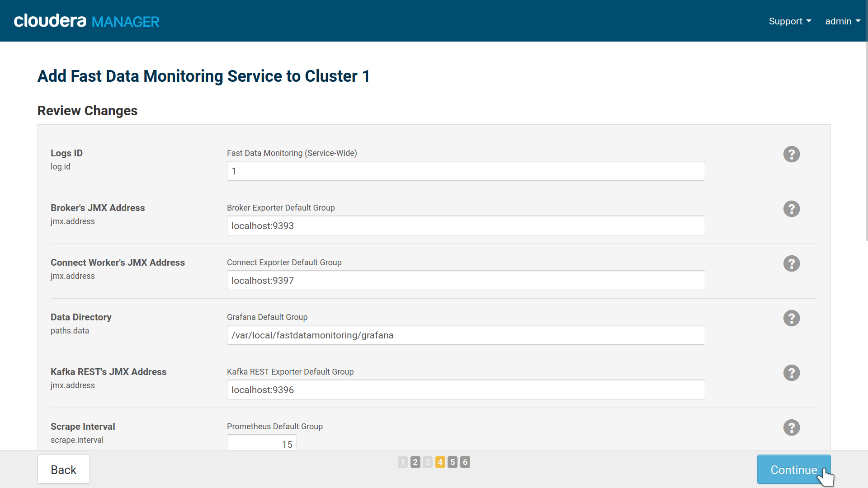Edit the Broker Exporter JMX address field

pos(466,225)
